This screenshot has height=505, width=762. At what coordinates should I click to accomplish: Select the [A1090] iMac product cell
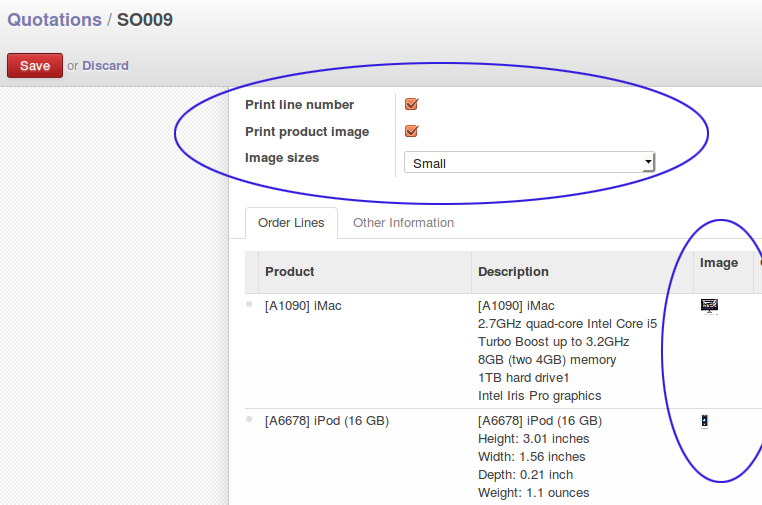click(303, 306)
